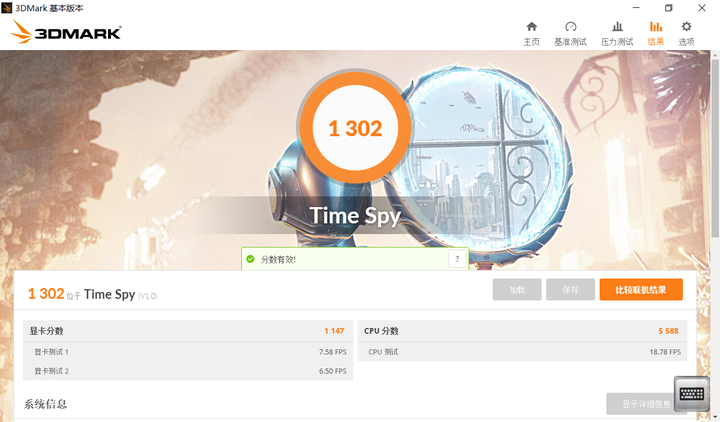Click the 显卡分数 header row

pyautogui.click(x=188, y=331)
